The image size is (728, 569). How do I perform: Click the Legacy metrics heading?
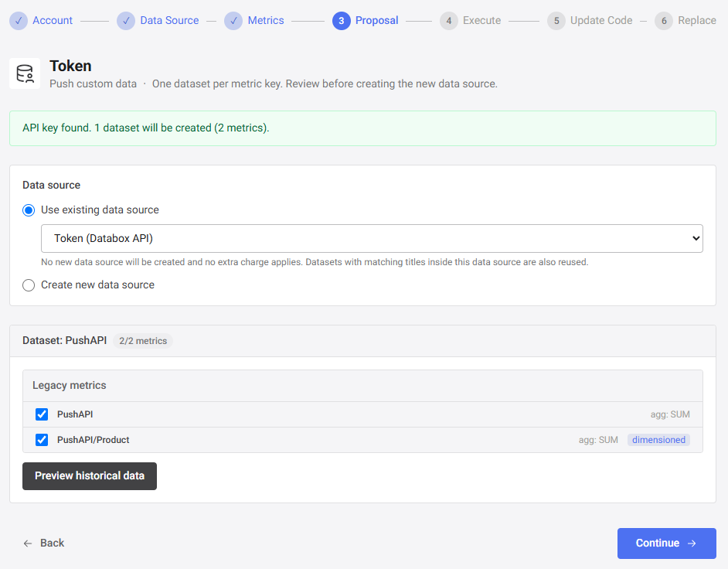pyautogui.click(x=70, y=385)
